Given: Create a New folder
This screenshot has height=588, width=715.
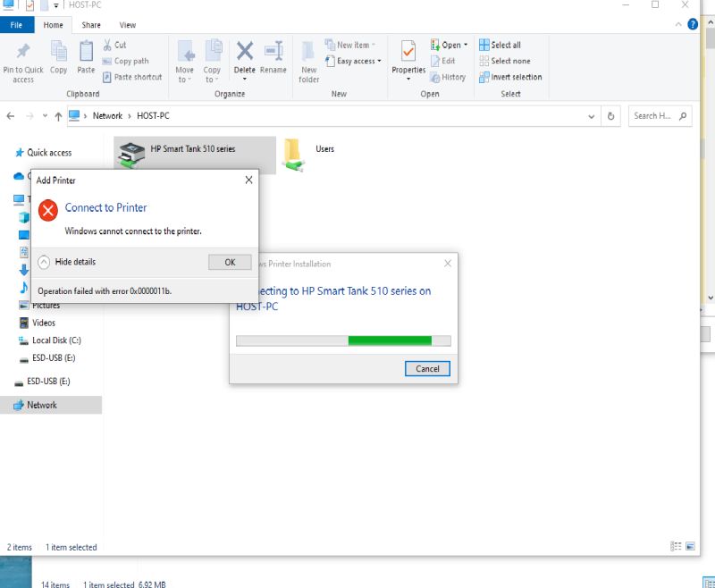Looking at the screenshot, I should click(308, 62).
